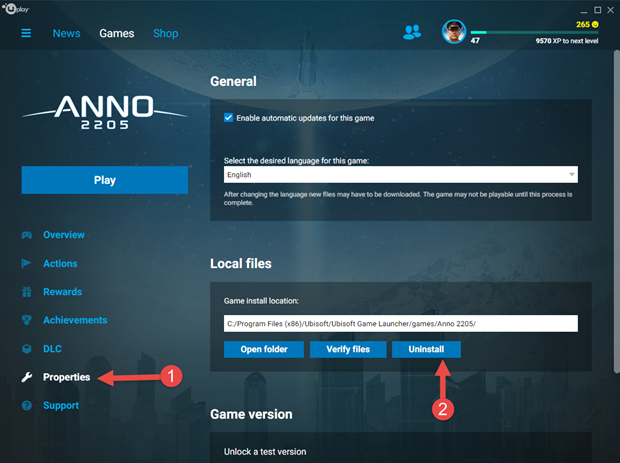Maximize the Uplay window
Screen dimensions: 620x463
click(597, 10)
